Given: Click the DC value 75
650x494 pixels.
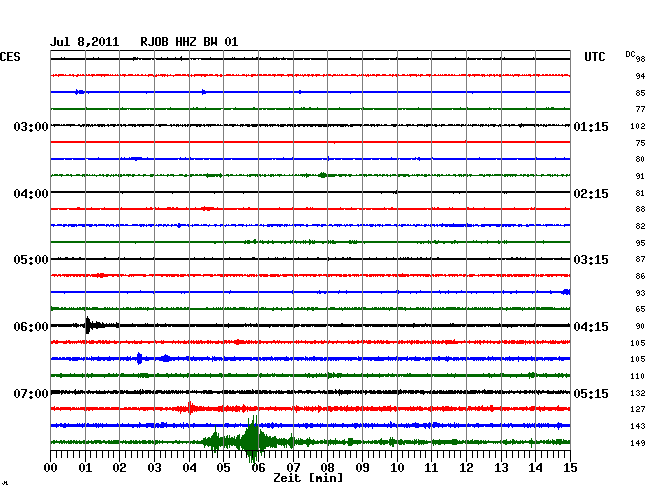Looking at the screenshot, I should pos(640,143).
